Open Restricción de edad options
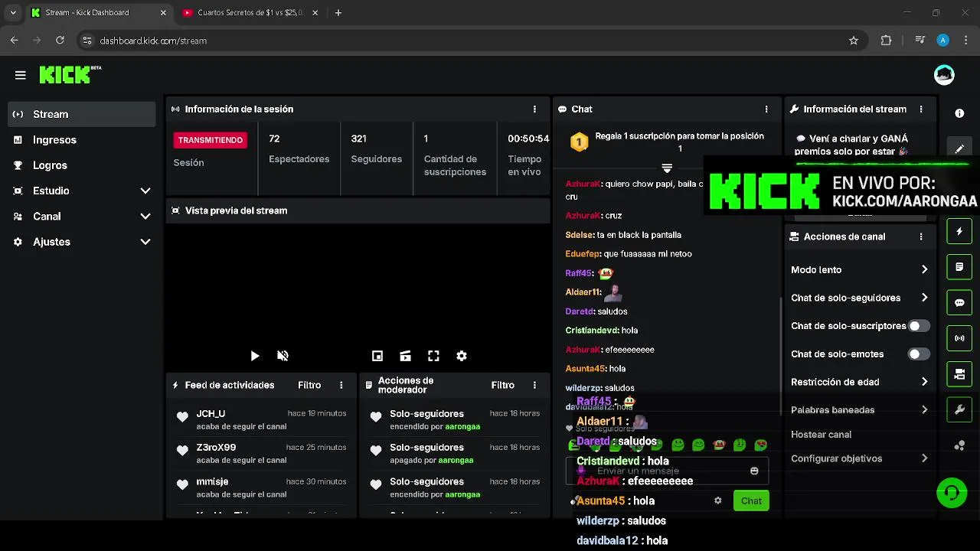The height and width of the screenshot is (551, 980). pos(859,382)
